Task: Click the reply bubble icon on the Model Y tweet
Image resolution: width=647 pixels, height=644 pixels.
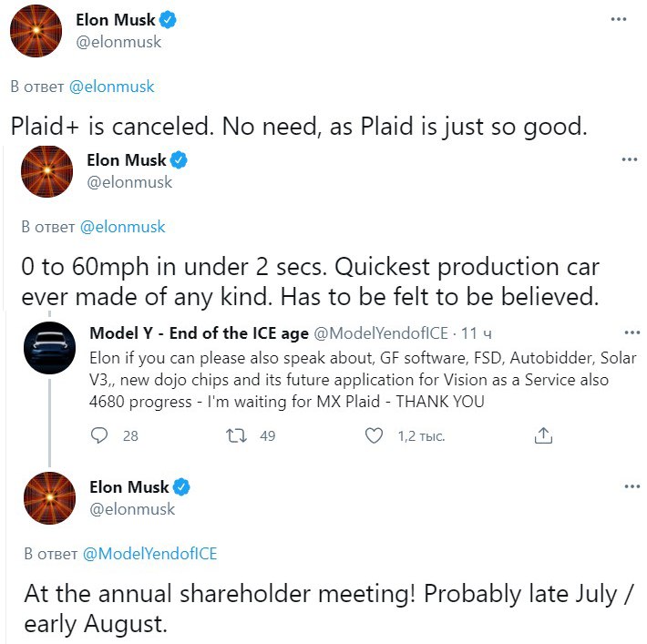Action: click(x=99, y=435)
